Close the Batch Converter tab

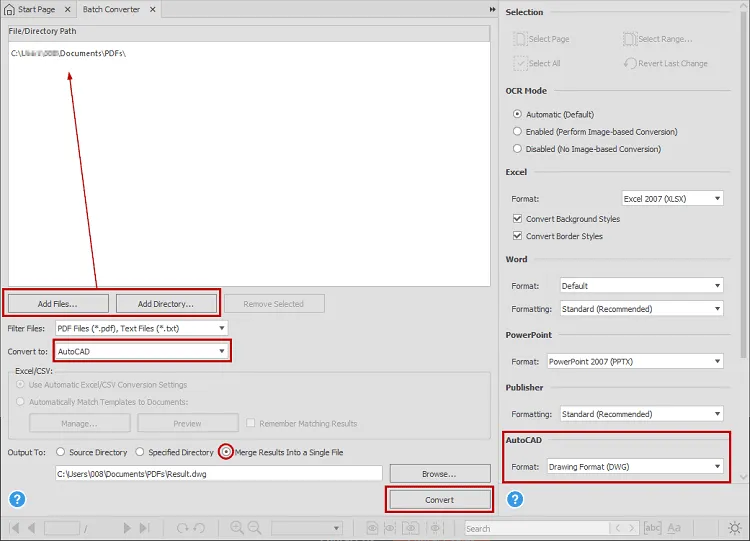point(152,10)
